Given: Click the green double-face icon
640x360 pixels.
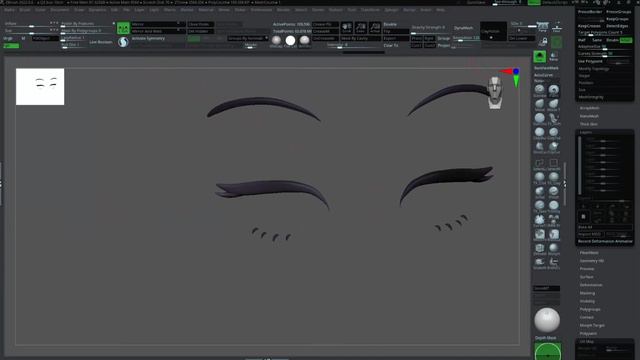Looking at the screenshot, I should pos(123,28).
